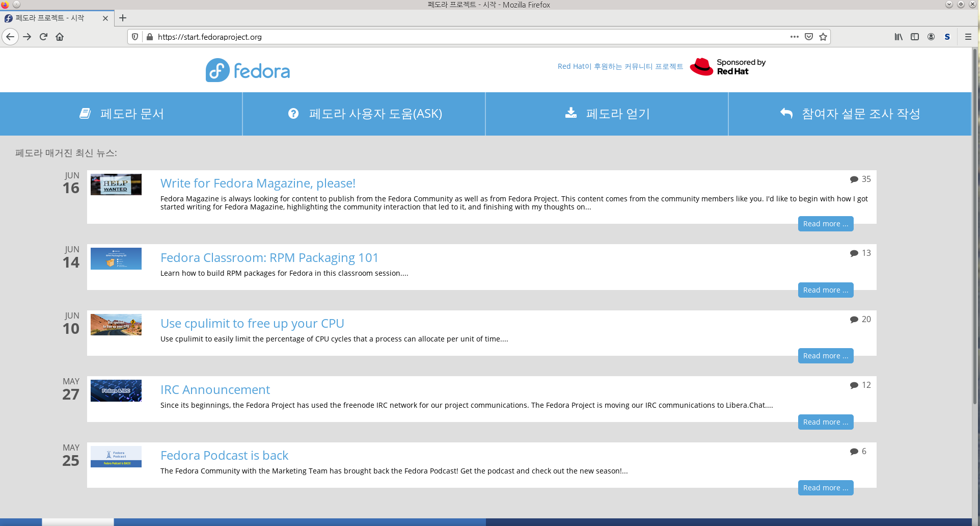Open a new tab with plus button
This screenshot has width=980, height=526.
(x=123, y=18)
